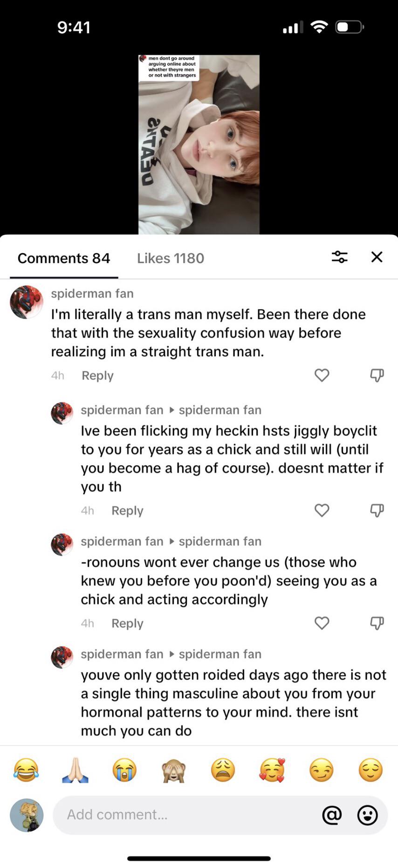
Task: Dislike the reply starting with '-ronouns wont'
Action: tap(377, 623)
